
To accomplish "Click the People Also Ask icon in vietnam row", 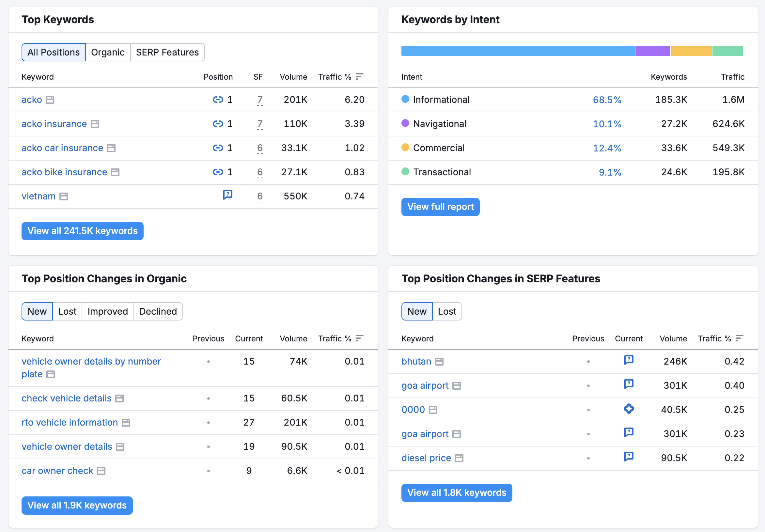I will (227, 195).
